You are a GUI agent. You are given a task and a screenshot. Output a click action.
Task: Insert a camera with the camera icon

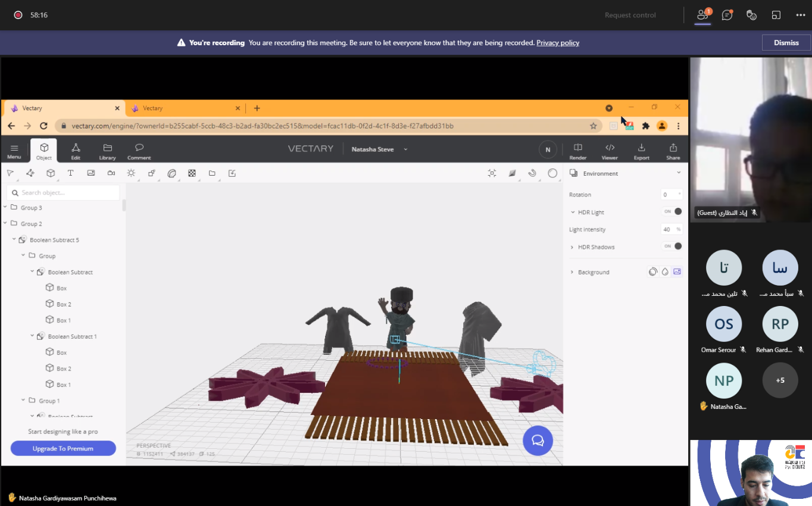[111, 173]
